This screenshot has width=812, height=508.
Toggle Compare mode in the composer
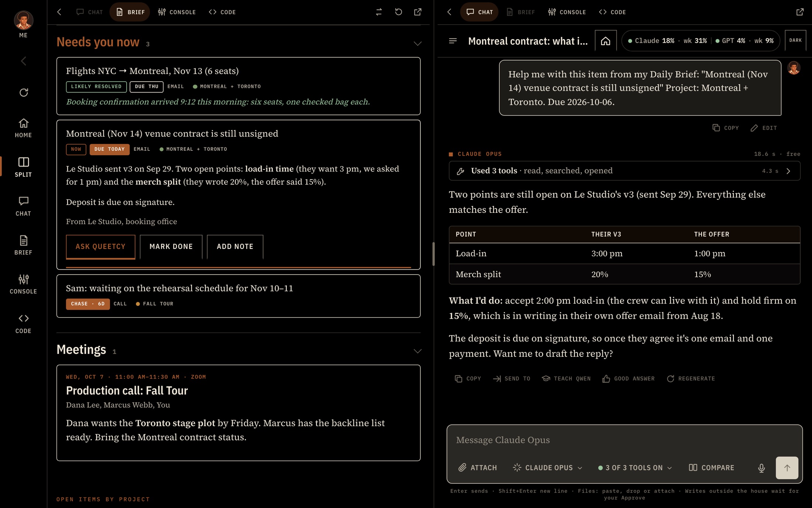[712, 468]
